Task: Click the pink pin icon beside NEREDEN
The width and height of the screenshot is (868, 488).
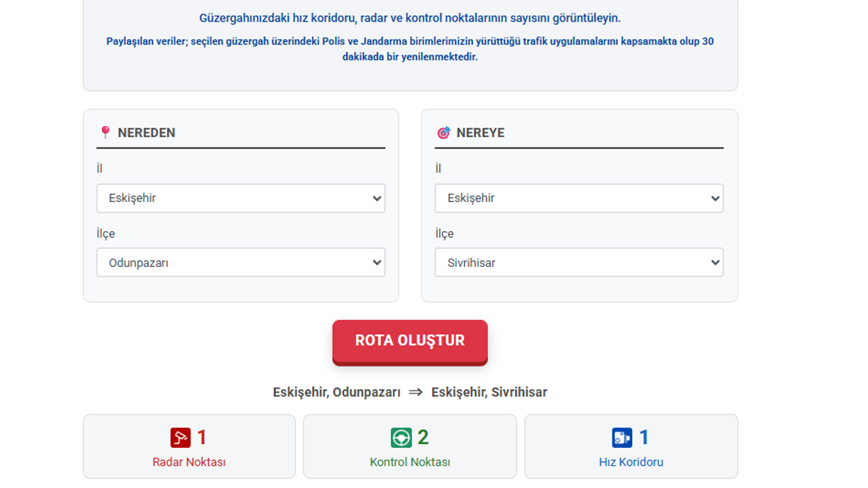Action: (106, 132)
